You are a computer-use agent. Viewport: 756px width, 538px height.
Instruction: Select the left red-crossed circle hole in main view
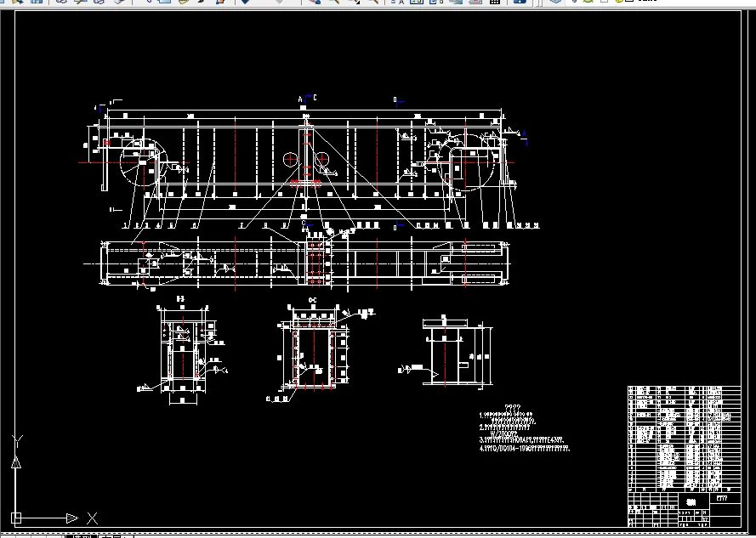(x=290, y=159)
